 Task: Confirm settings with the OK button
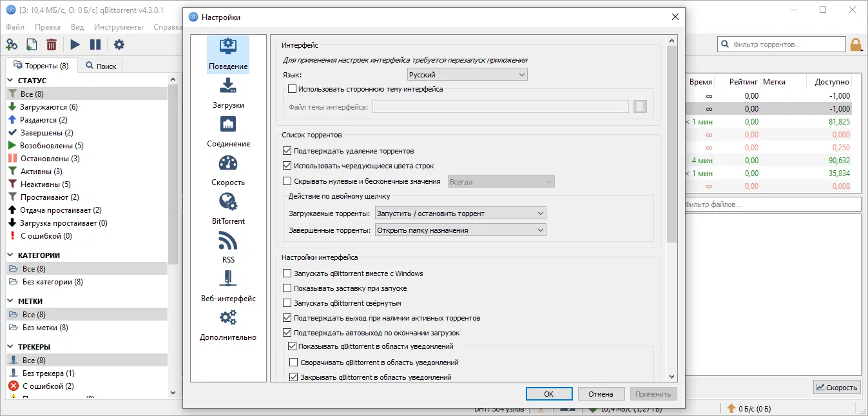[x=549, y=394]
